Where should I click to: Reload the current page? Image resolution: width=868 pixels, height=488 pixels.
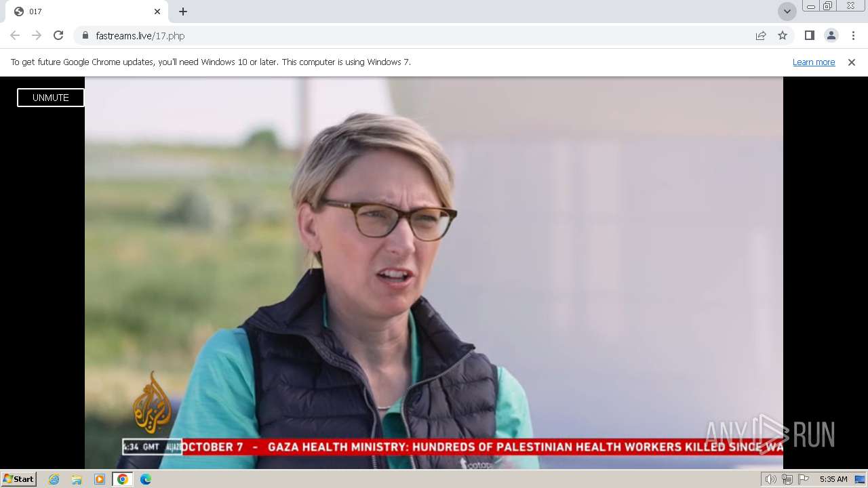point(58,35)
